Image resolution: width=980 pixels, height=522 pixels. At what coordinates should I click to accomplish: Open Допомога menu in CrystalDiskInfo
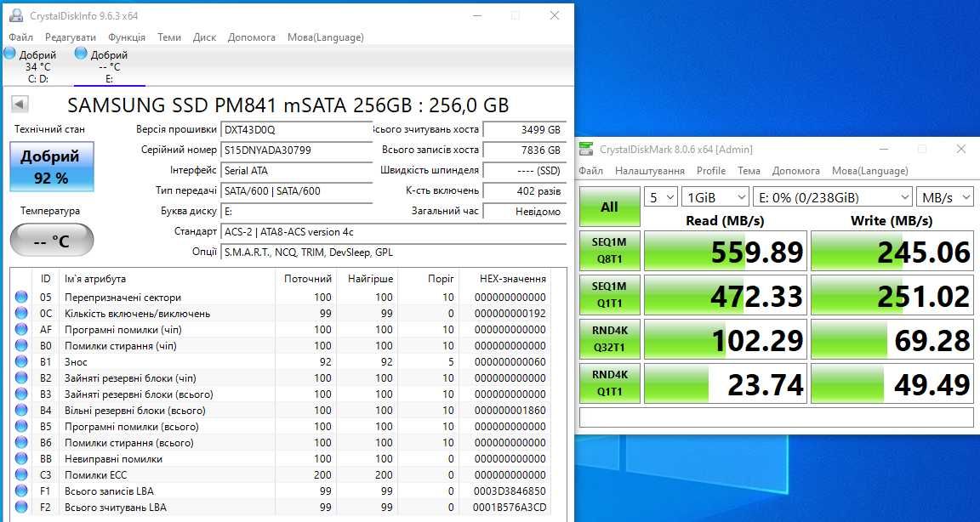tap(251, 37)
